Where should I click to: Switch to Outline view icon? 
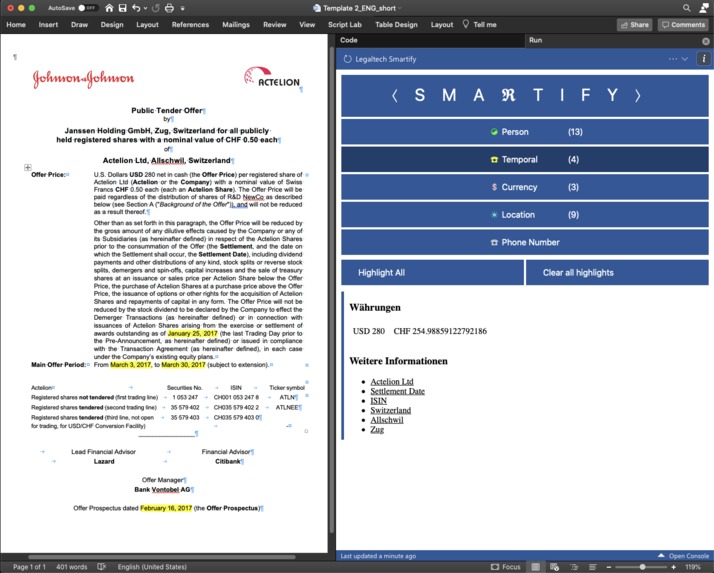(574, 567)
